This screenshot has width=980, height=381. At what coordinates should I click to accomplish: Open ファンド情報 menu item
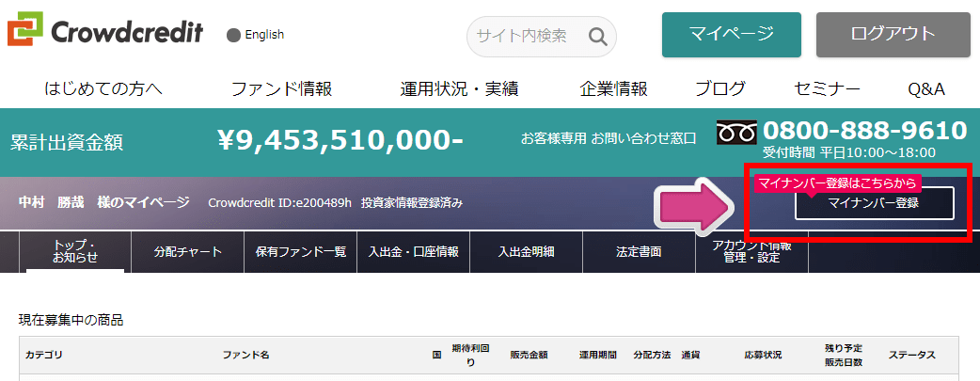pyautogui.click(x=281, y=88)
